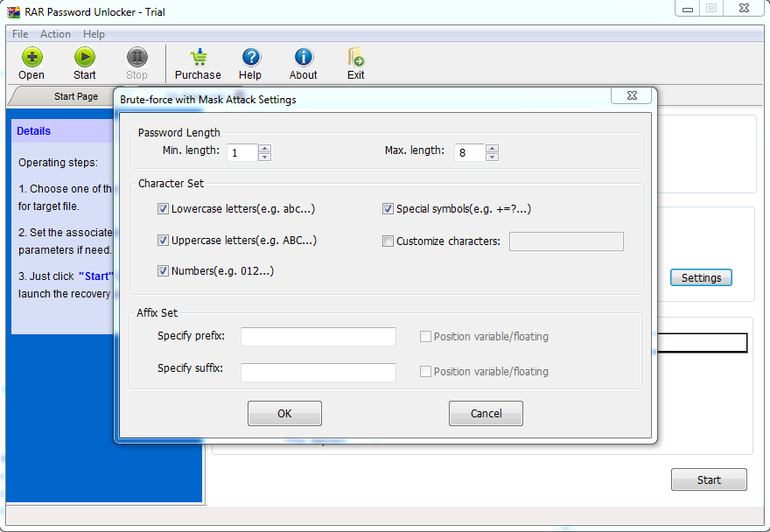
Task: Click the Open toolbar icon
Action: pos(31,58)
